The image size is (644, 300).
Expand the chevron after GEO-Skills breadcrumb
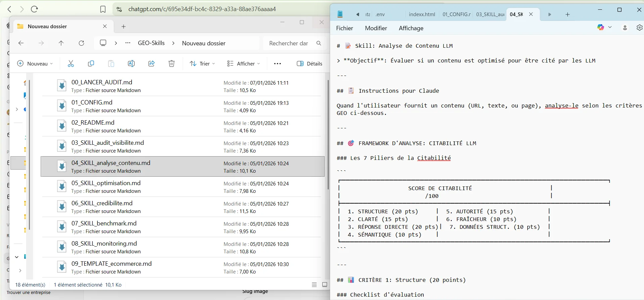tap(173, 43)
